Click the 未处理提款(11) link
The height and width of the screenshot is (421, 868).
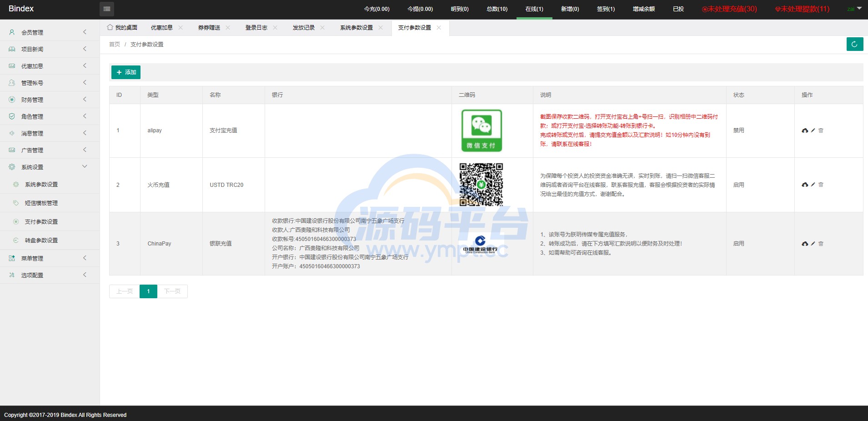point(803,9)
